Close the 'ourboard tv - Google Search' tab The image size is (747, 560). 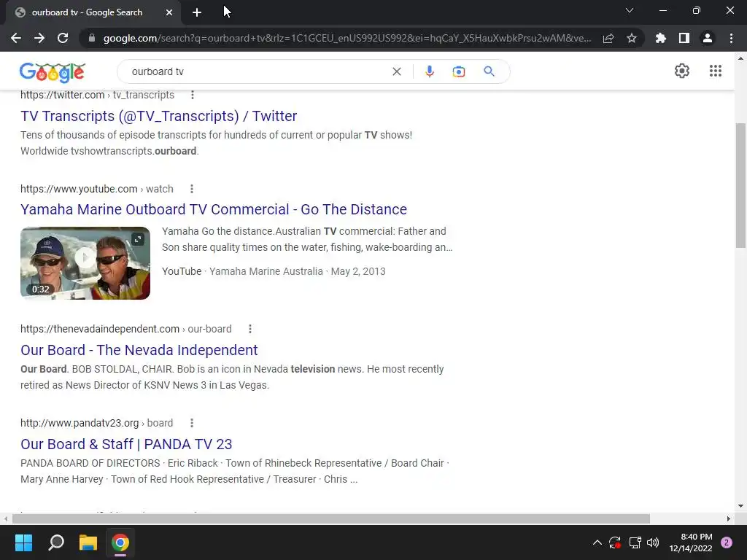(169, 12)
